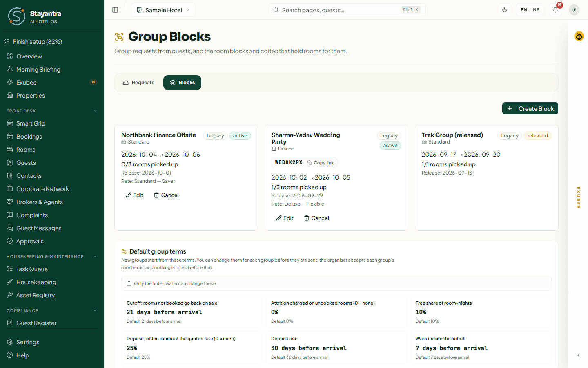Click the Stayantra logo
588x368 pixels.
click(x=35, y=16)
